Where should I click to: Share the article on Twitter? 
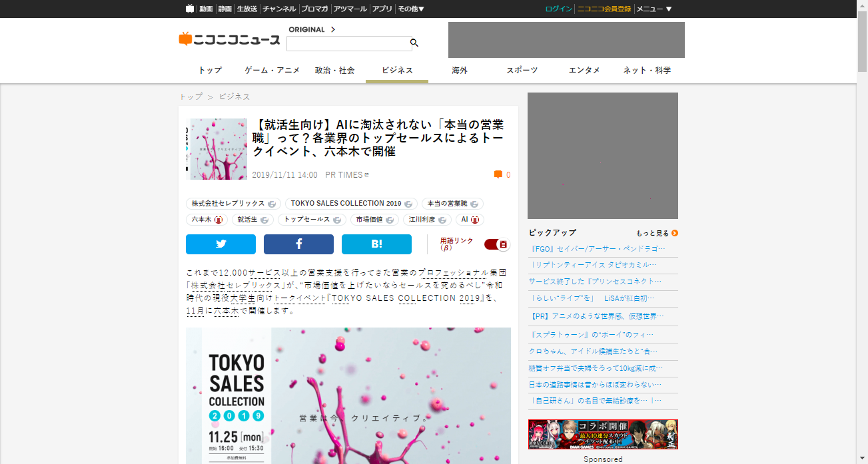[220, 244]
